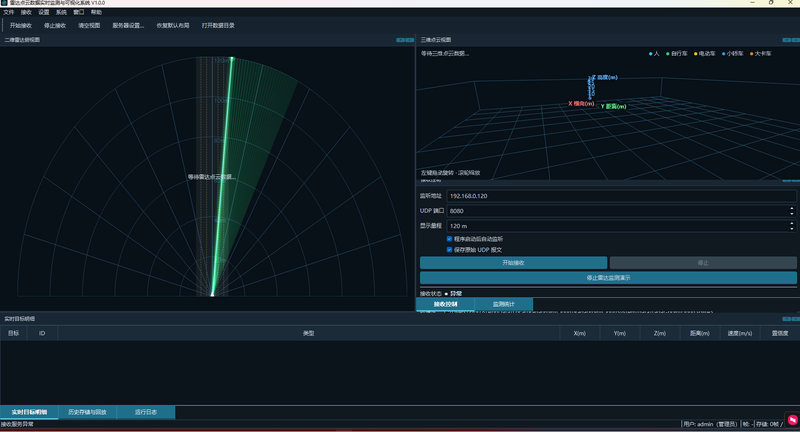Float the 2D radar view panel

(x=401, y=40)
